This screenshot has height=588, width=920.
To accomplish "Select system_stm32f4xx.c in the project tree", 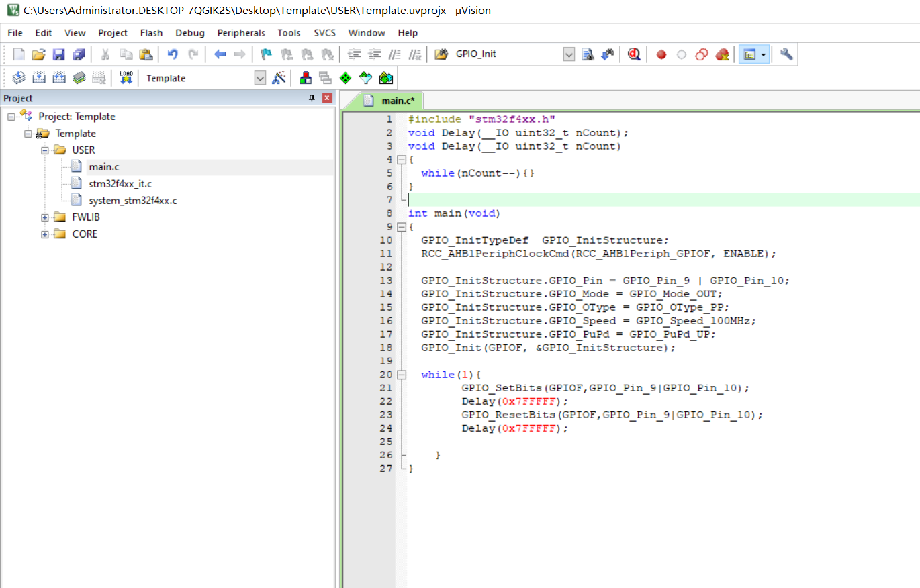I will pos(133,201).
